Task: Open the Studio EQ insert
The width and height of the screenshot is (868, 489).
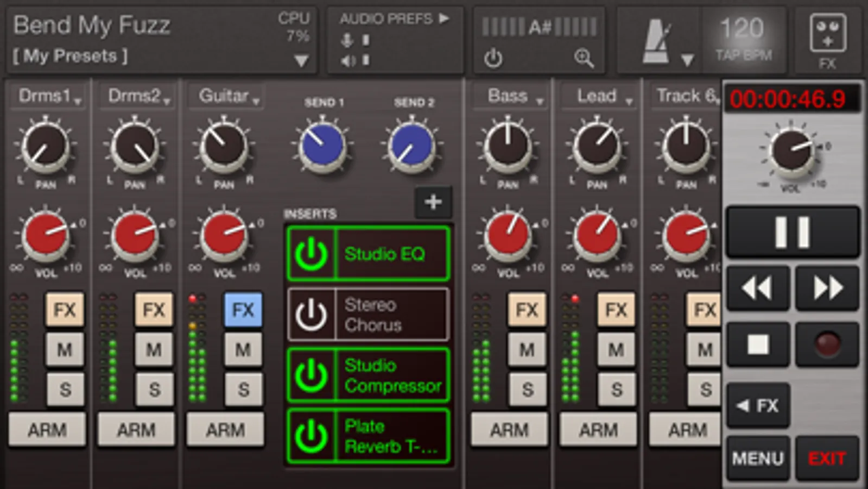Action: click(x=392, y=254)
